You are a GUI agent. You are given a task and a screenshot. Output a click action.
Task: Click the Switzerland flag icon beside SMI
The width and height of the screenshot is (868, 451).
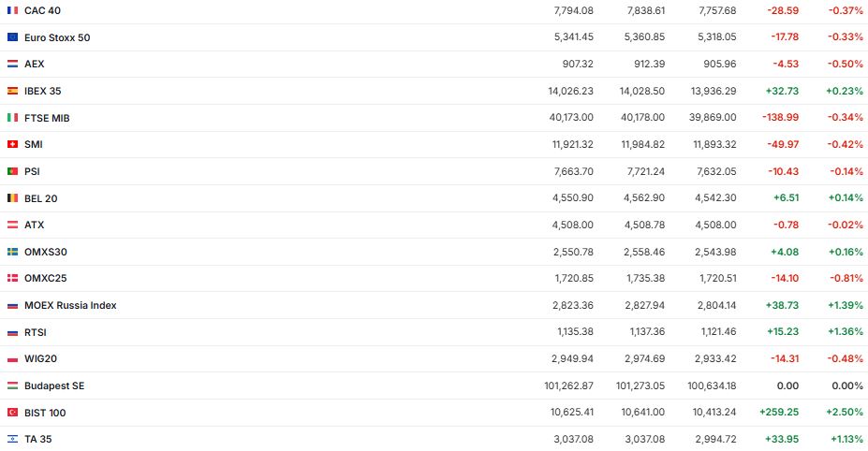point(12,145)
